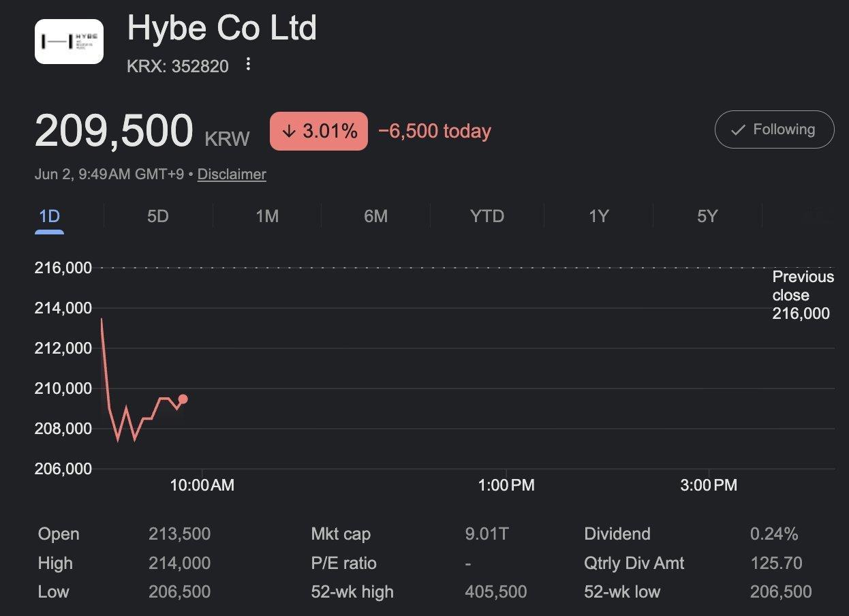
Task: Click the KRX: 352820 ticker text
Action: click(x=178, y=66)
